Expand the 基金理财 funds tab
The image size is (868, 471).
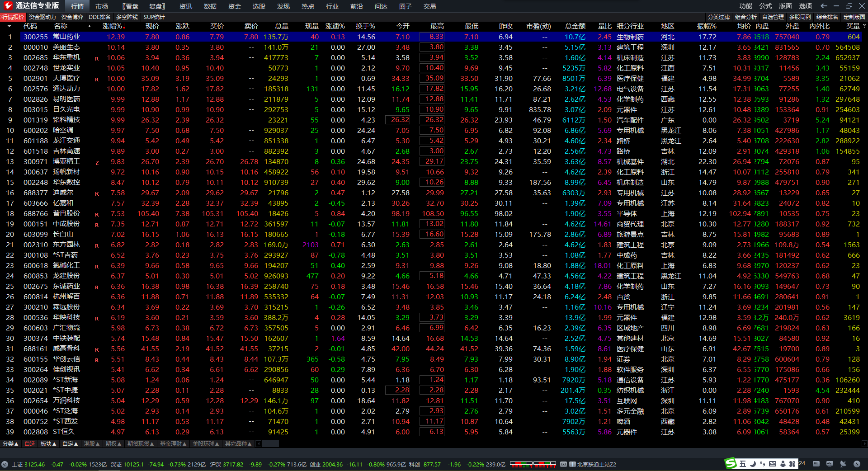pos(173,444)
